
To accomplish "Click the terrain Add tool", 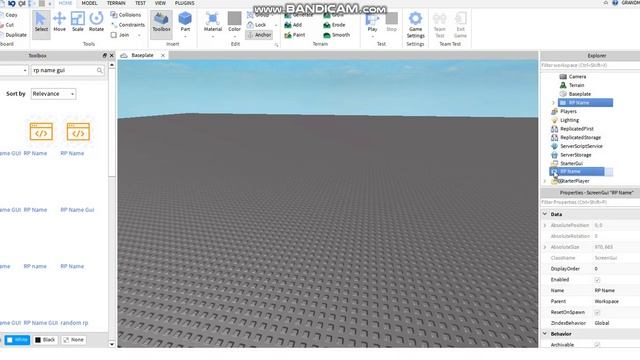I will [293, 25].
